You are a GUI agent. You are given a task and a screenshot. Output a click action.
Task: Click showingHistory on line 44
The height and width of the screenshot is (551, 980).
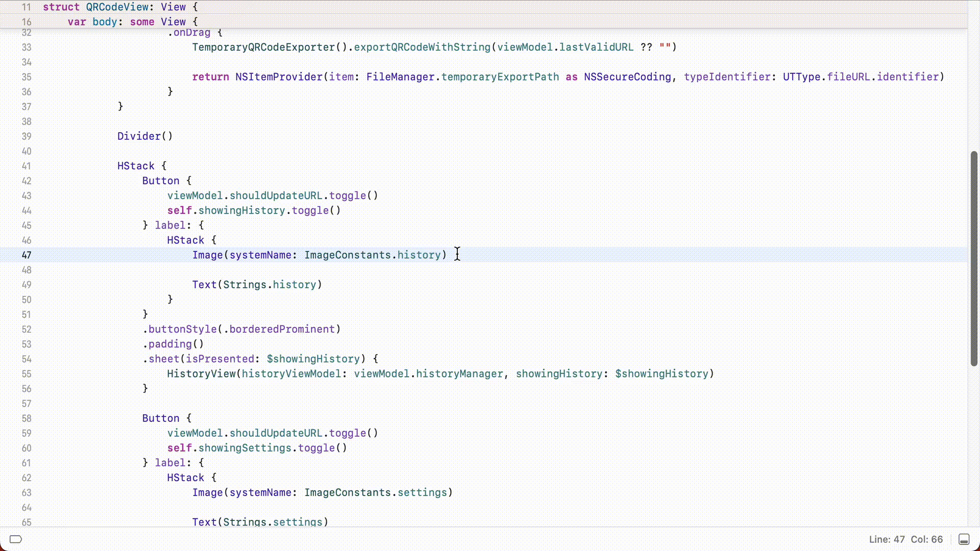pyautogui.click(x=242, y=210)
